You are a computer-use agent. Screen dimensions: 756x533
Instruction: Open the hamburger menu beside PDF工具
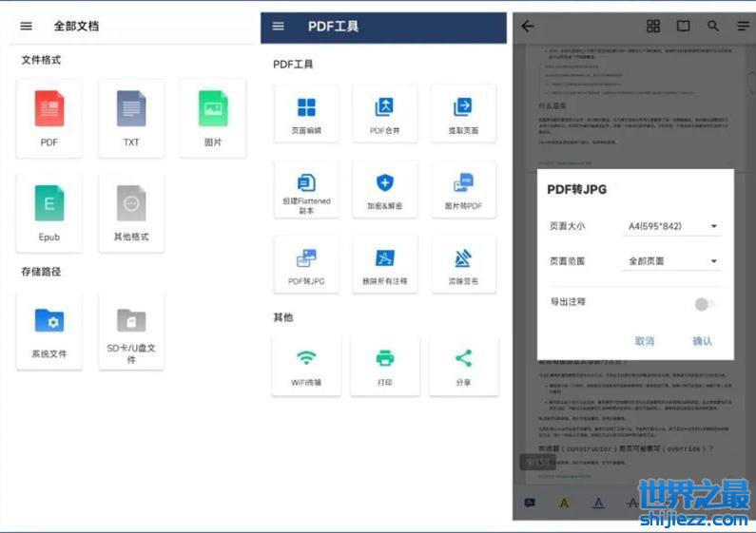coord(278,27)
